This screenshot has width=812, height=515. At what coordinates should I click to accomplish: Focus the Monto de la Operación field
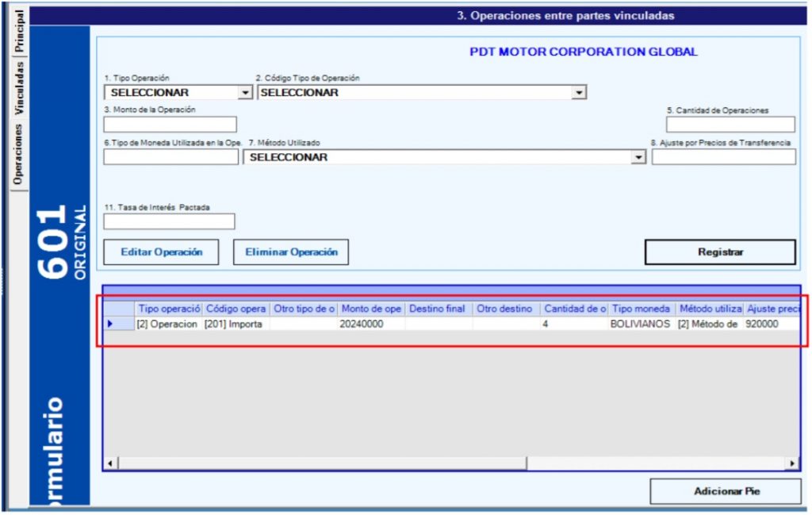[x=170, y=125]
